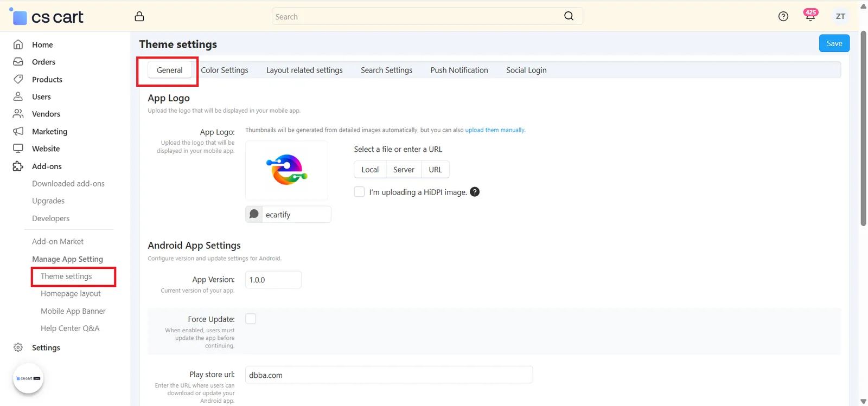Check the HiDPI image checkbox

point(359,192)
